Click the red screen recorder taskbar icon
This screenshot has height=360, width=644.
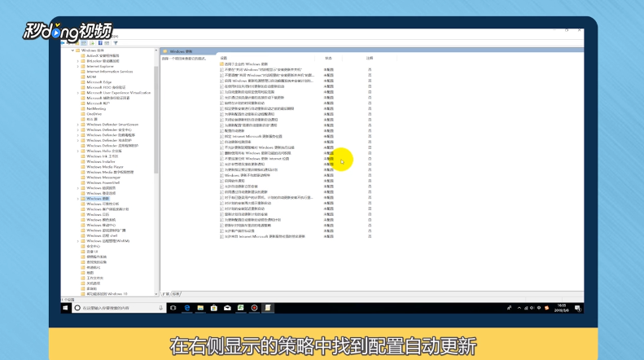pyautogui.click(x=254, y=308)
